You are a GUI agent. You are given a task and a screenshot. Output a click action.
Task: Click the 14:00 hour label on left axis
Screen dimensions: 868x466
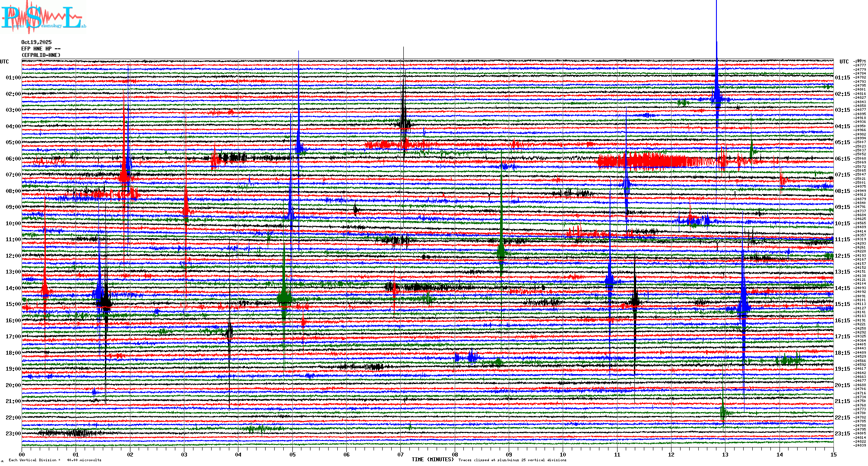click(13, 288)
